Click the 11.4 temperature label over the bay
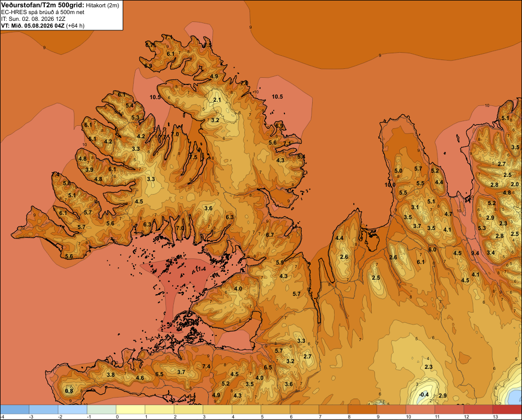This screenshot has height=420, width=522. click(x=200, y=269)
